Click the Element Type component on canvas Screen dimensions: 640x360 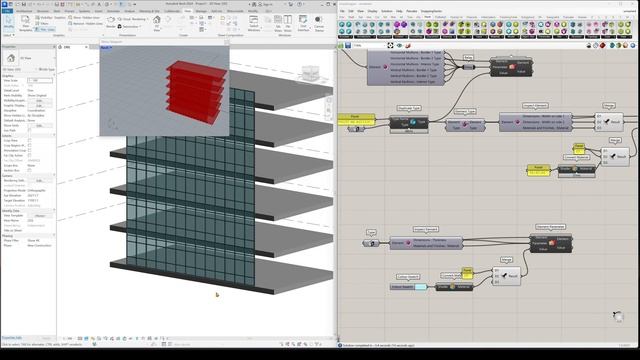[465, 125]
